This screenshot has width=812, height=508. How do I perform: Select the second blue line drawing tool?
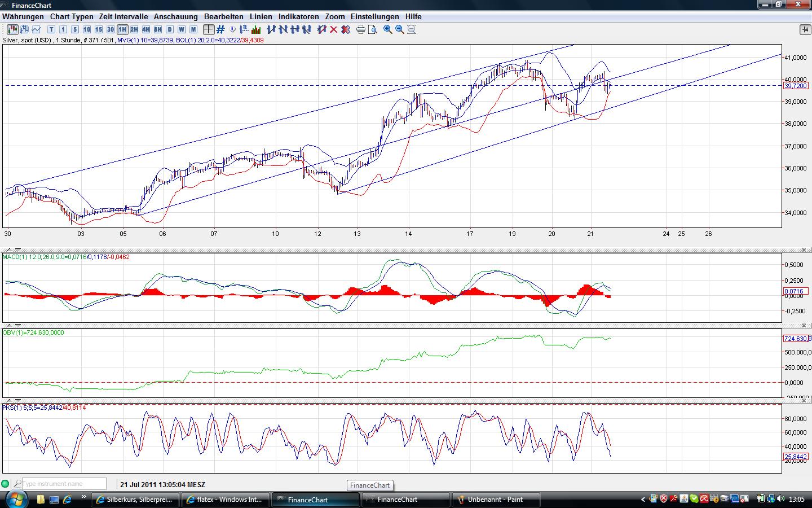click(283, 29)
